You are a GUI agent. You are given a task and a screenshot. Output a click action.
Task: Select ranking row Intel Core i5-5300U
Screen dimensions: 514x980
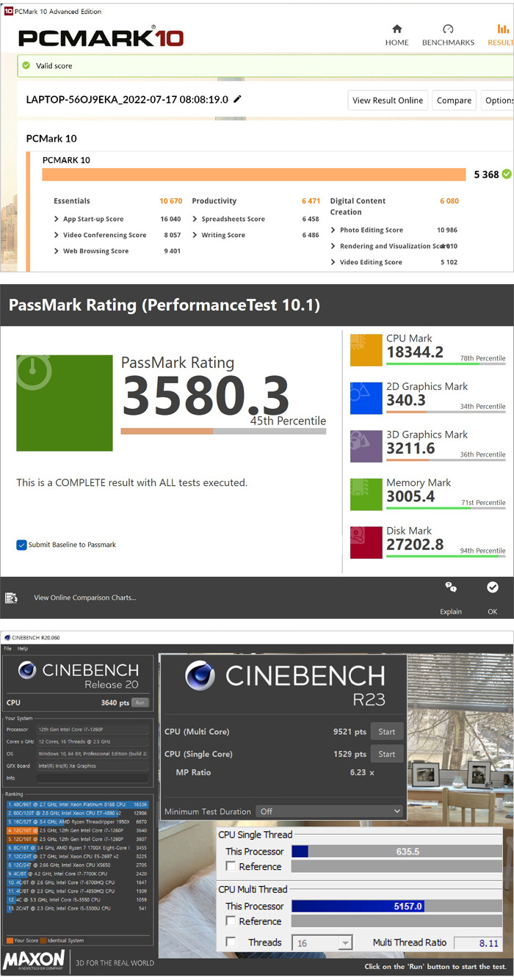(x=78, y=908)
